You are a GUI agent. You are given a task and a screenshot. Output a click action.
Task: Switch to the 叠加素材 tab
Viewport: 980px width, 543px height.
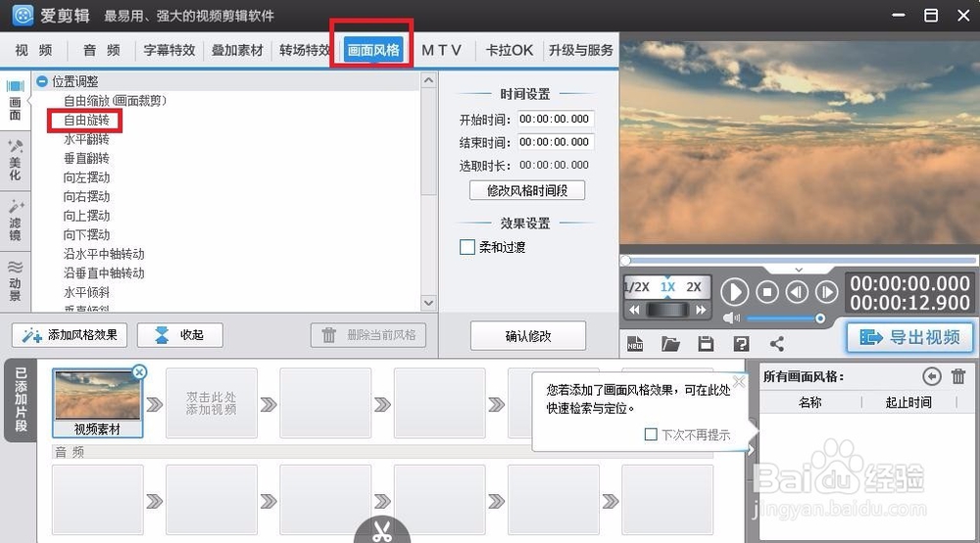click(237, 50)
